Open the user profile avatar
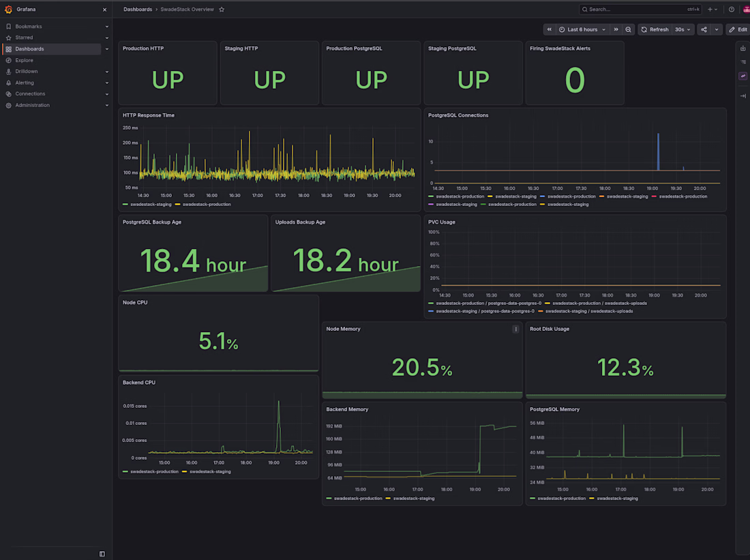 click(x=746, y=10)
